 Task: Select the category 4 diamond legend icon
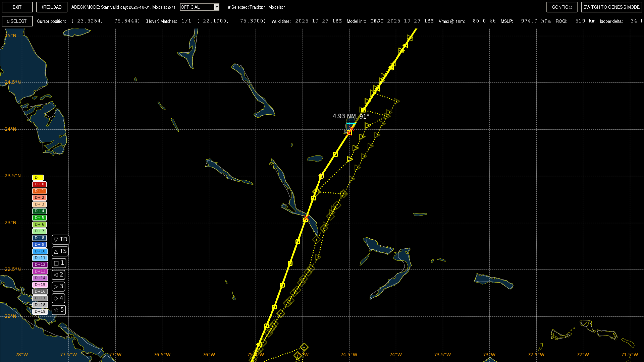(x=56, y=298)
